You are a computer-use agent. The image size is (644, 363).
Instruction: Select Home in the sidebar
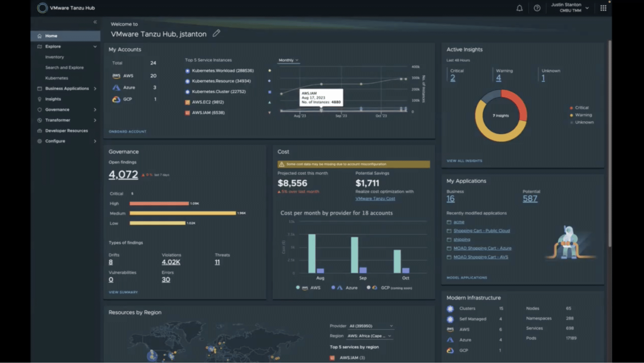point(51,36)
